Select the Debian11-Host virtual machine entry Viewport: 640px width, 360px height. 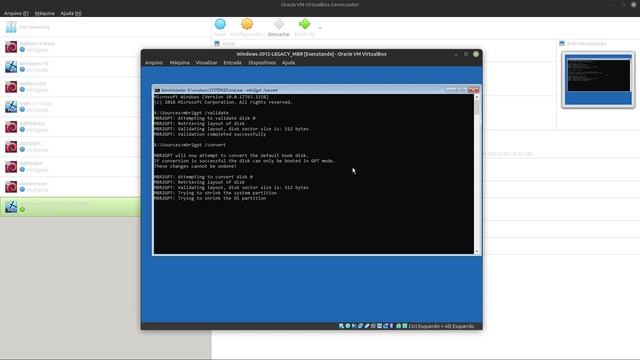[x=70, y=47]
